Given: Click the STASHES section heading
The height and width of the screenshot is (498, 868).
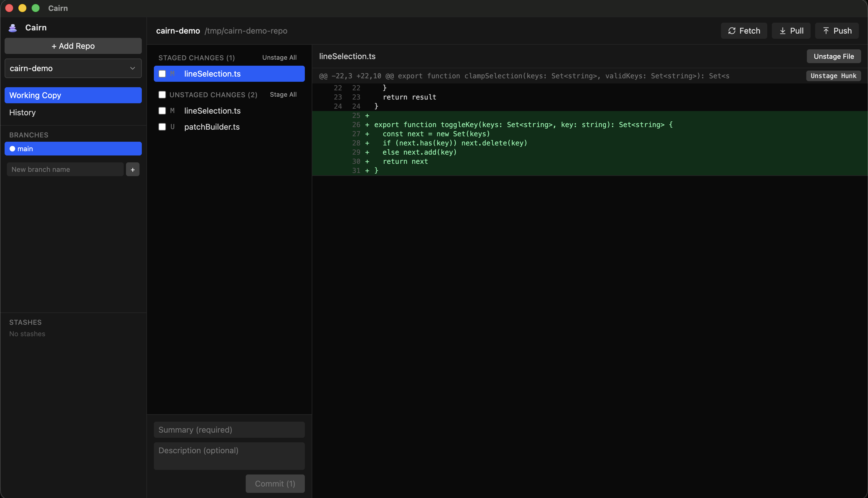Looking at the screenshot, I should pos(25,322).
